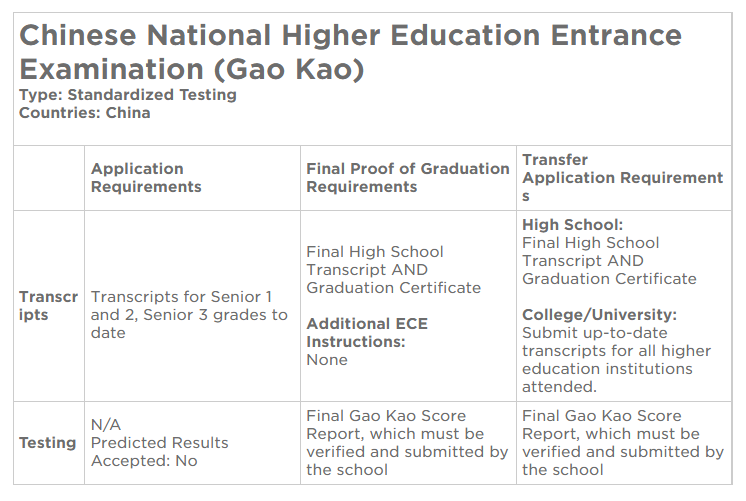746x501 pixels.
Task: Select the 'N/A' text in Testing row
Action: tap(106, 424)
